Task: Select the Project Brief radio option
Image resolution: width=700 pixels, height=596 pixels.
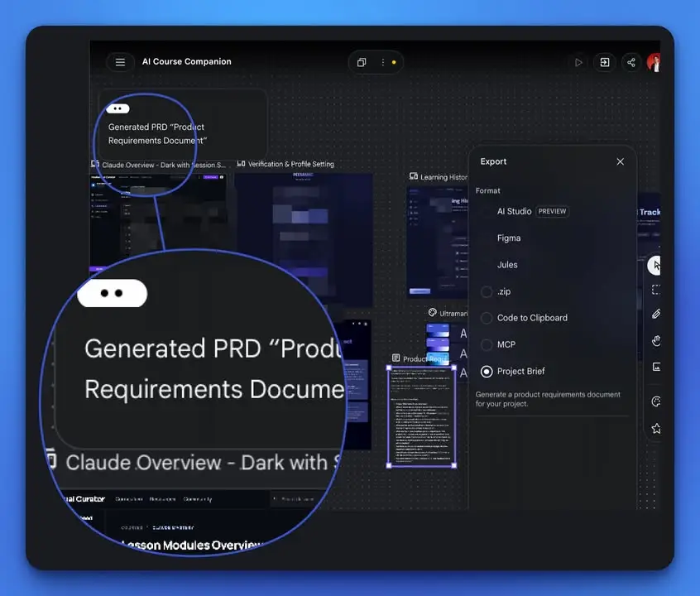Action: (487, 372)
